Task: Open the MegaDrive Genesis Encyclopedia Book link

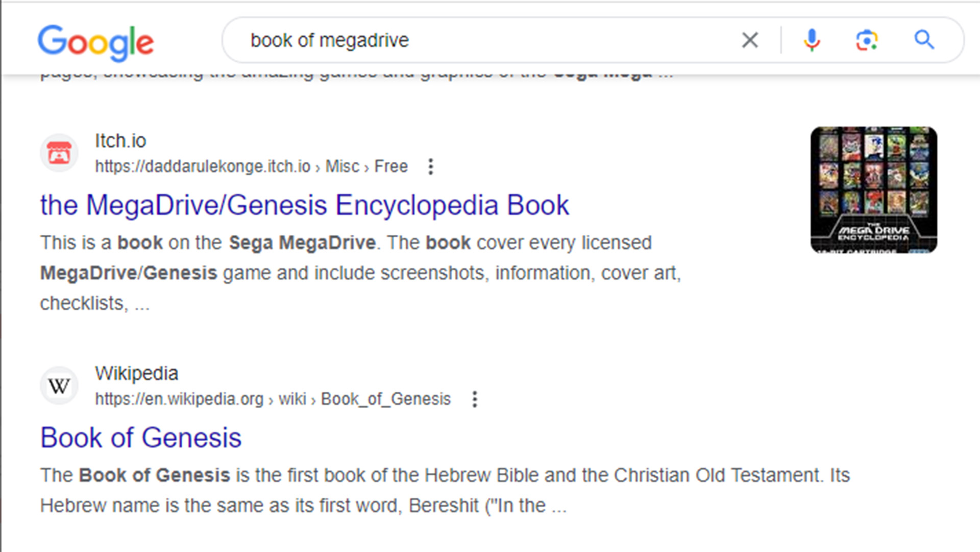Action: coord(304,205)
